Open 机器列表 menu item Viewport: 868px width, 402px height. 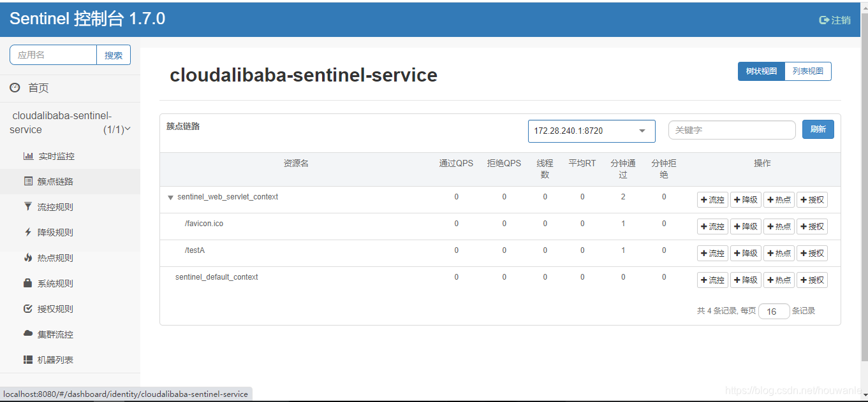pyautogui.click(x=70, y=360)
